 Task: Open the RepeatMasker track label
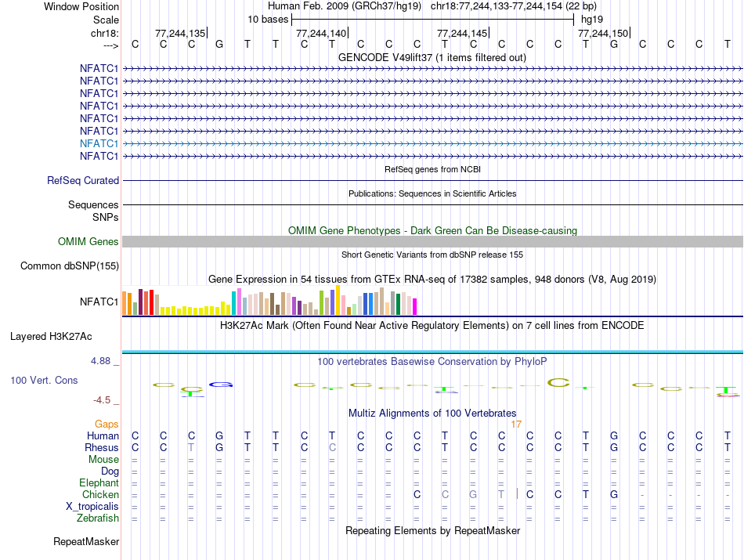pos(86,541)
